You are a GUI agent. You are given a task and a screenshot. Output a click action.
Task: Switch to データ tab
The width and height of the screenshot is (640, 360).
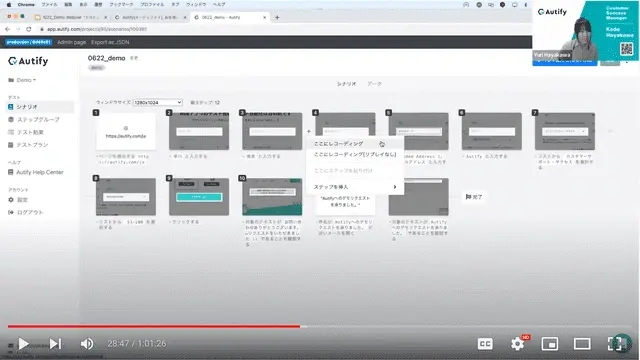click(374, 84)
